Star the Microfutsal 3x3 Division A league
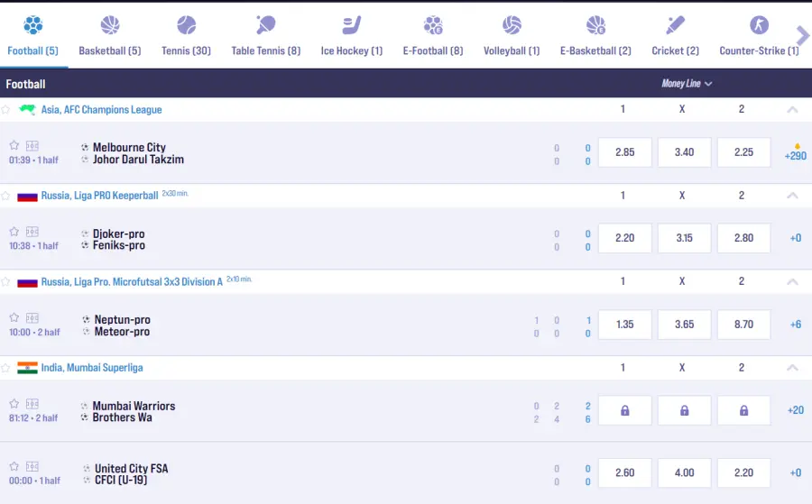Screen dimensions: 812x504 (5, 281)
